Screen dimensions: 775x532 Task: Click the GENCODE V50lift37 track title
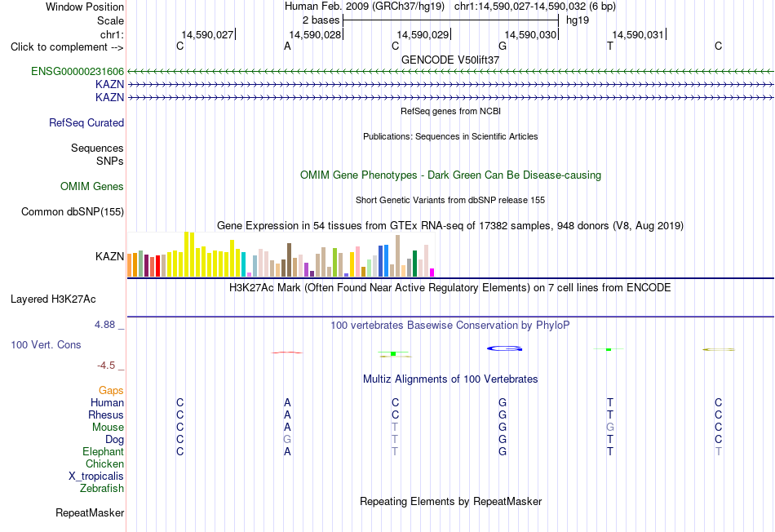point(450,60)
